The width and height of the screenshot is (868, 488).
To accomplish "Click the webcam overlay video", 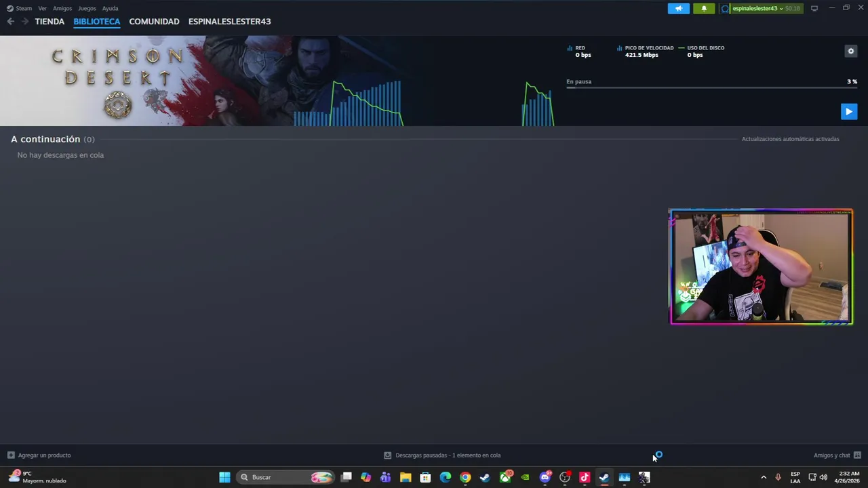I will (761, 267).
